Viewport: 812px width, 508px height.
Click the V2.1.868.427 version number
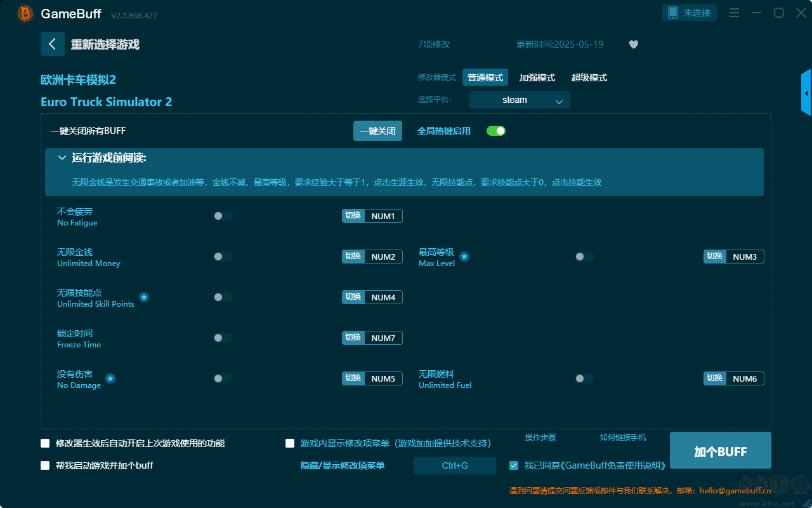[134, 15]
